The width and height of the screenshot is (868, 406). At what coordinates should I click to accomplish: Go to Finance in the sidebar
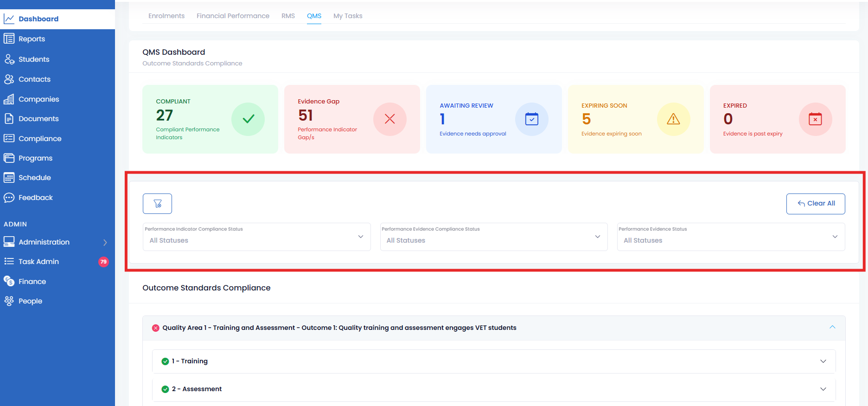coord(32,282)
